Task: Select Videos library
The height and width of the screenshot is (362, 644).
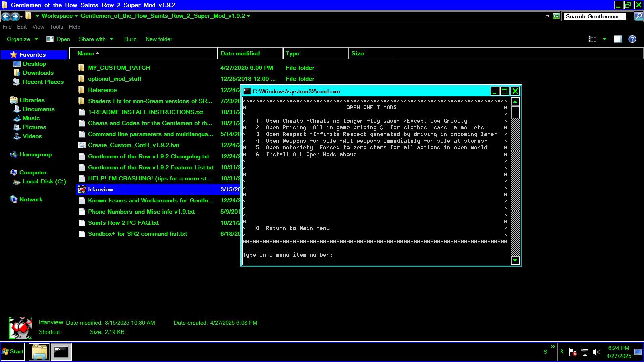Action: 32,136
